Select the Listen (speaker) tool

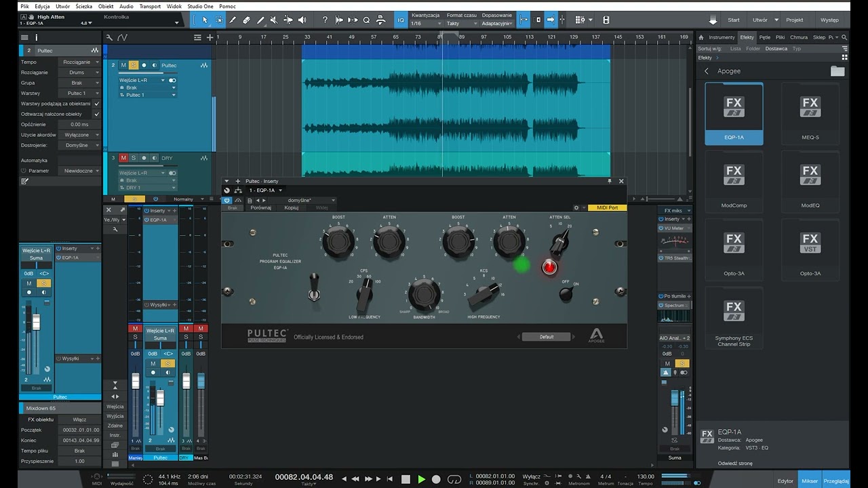tap(302, 20)
